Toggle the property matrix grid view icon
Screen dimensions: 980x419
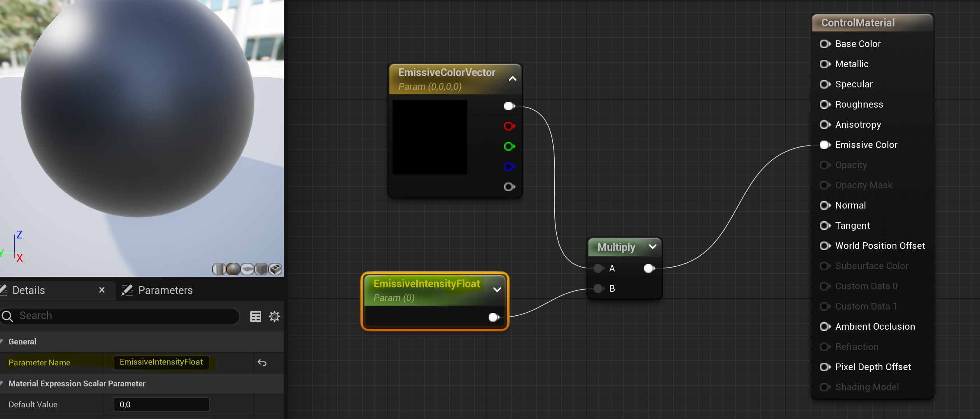click(x=255, y=316)
